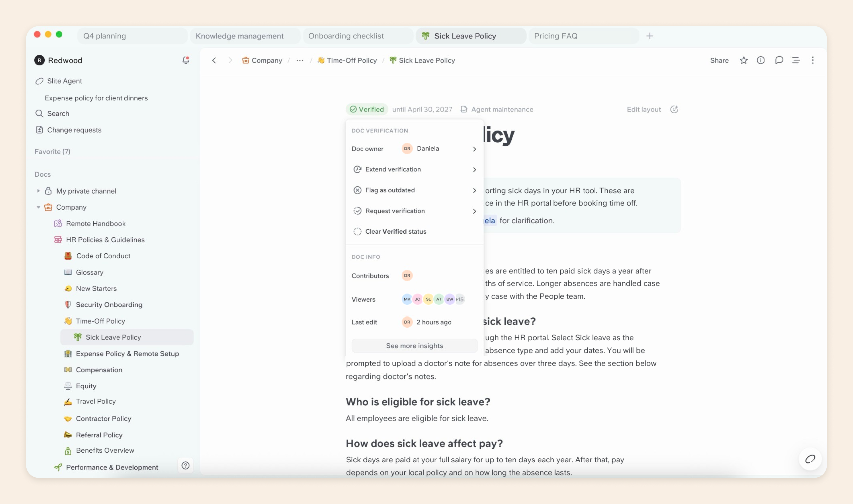Click See more insights button

414,346
